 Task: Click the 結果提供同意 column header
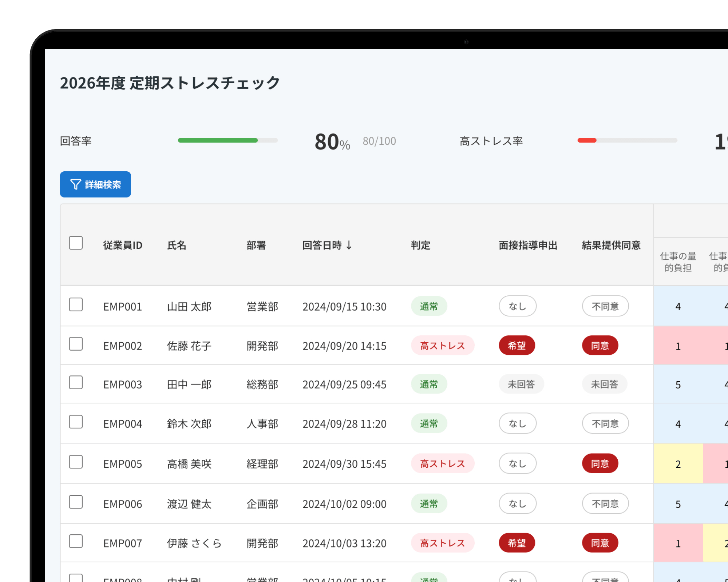click(x=611, y=245)
